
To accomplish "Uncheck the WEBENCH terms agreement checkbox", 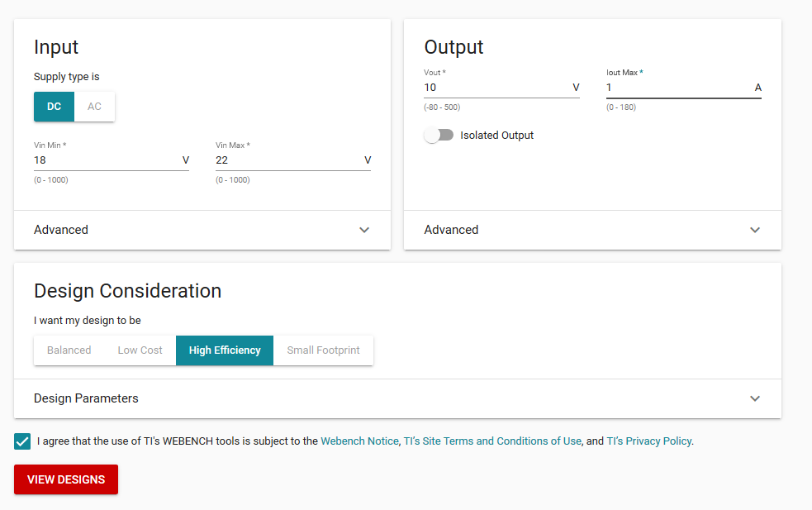I will pyautogui.click(x=22, y=441).
